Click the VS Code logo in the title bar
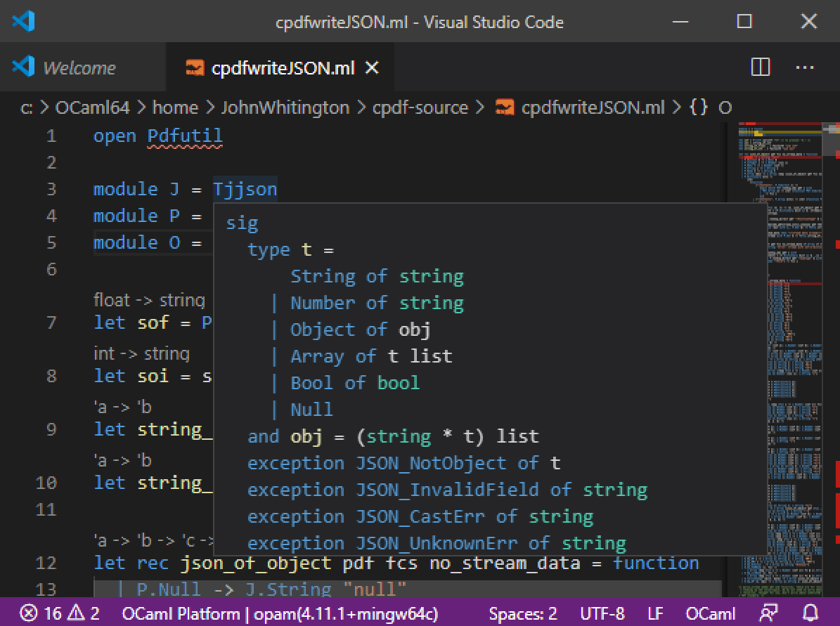This screenshot has width=840, height=626. pos(23,22)
